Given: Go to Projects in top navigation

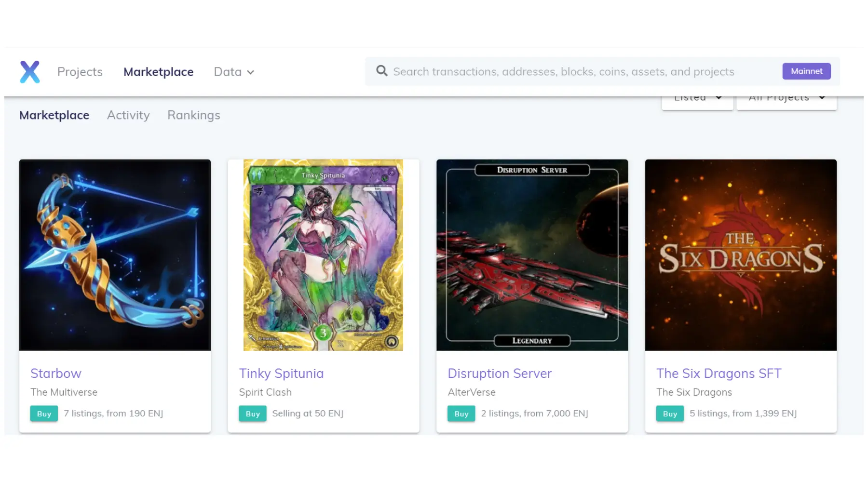Looking at the screenshot, I should pyautogui.click(x=80, y=72).
